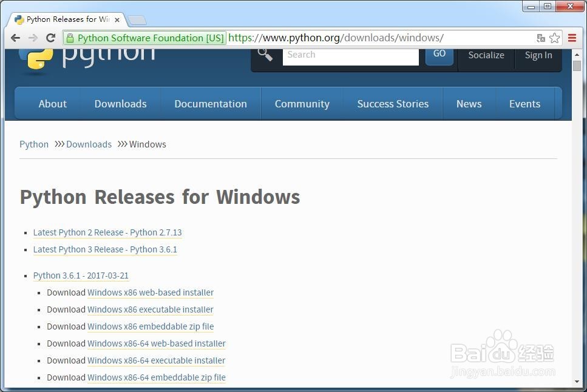The width and height of the screenshot is (587, 392).
Task: Open the Socialize menu
Action: point(486,55)
